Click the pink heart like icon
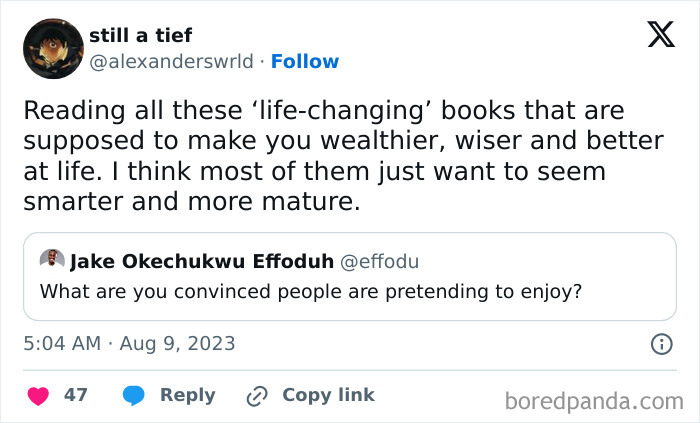The height and width of the screenshot is (423, 700). tap(38, 396)
